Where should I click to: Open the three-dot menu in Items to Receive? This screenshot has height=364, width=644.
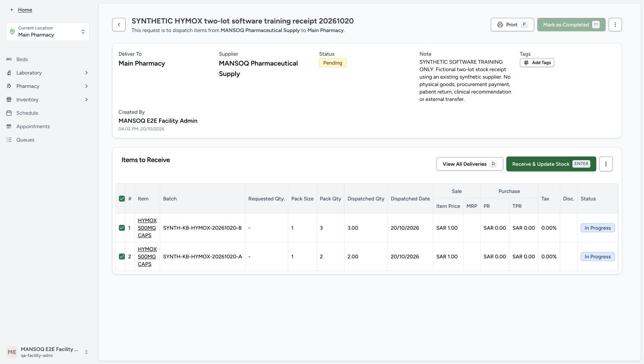click(606, 164)
